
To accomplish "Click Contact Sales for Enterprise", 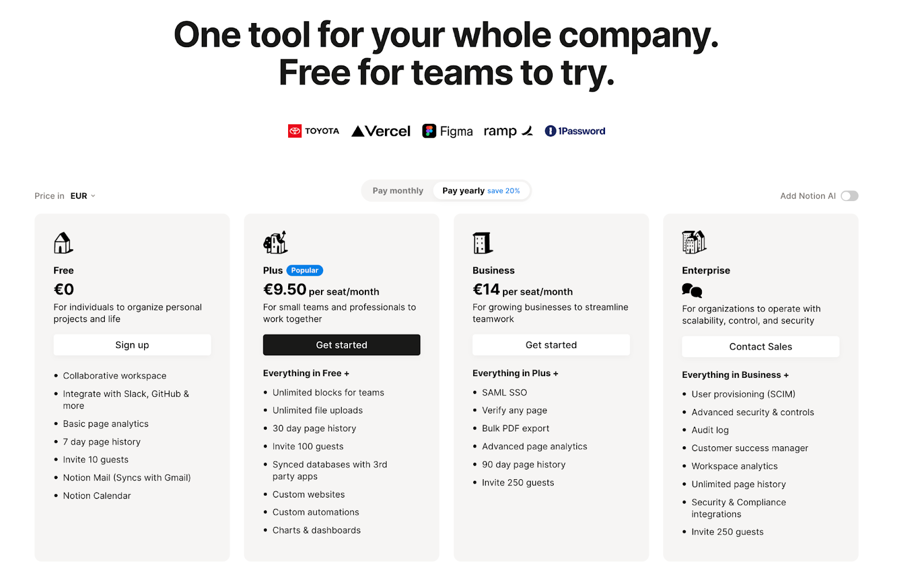I will tap(761, 347).
